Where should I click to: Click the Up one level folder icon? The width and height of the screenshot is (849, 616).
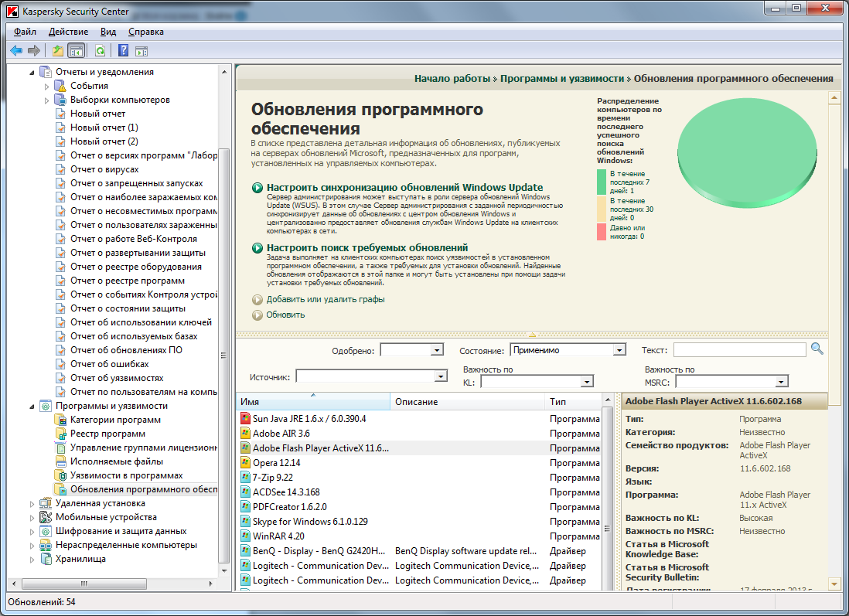[57, 51]
